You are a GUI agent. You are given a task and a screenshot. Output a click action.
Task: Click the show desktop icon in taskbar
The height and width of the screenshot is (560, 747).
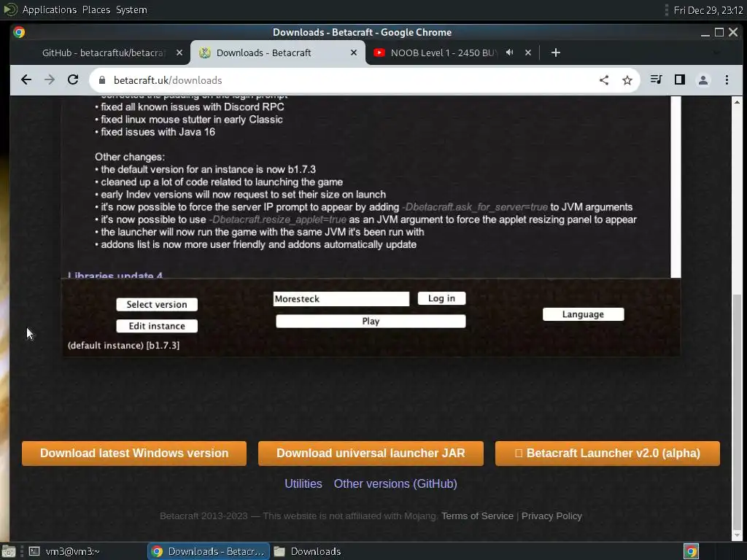pyautogui.click(x=8, y=551)
